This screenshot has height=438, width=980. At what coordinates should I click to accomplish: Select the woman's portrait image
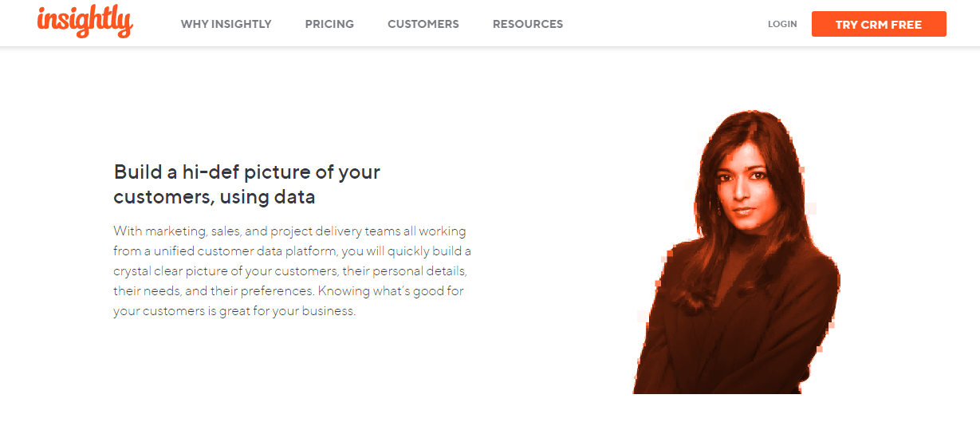736,251
